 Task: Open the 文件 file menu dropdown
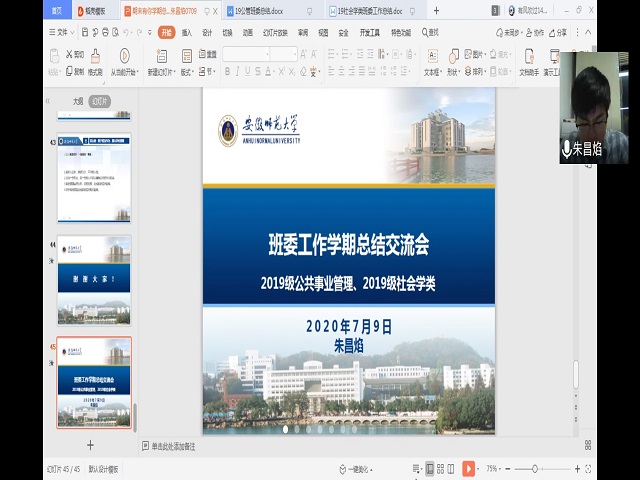pos(61,32)
